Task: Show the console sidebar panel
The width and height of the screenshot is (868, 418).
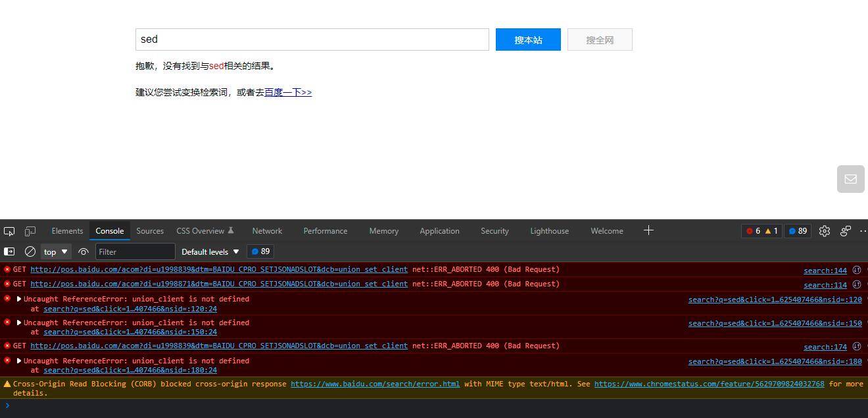Action: tap(9, 251)
